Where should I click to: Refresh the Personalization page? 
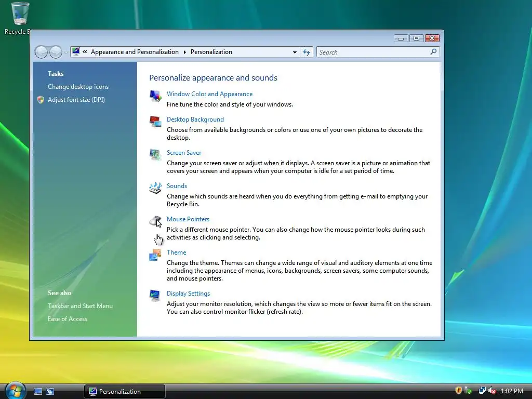click(x=307, y=52)
